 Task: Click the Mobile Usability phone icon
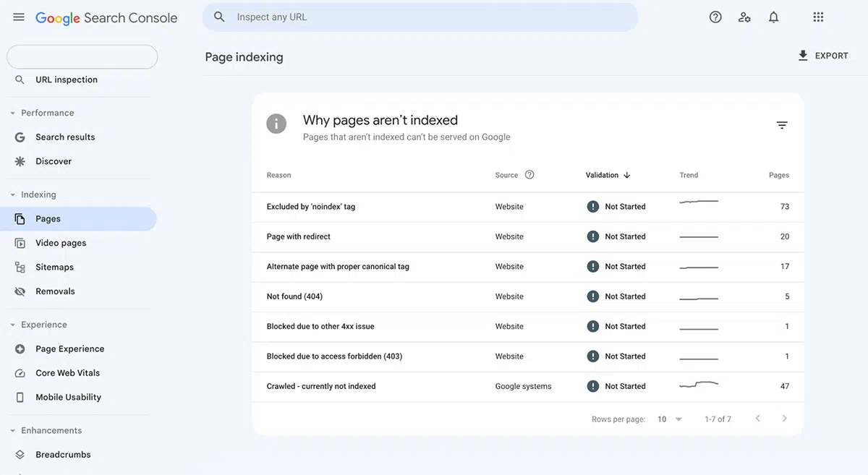pyautogui.click(x=20, y=397)
